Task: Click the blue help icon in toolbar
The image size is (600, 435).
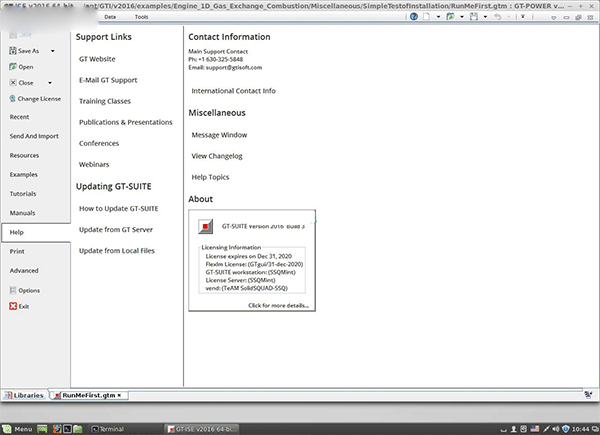Action: click(414, 16)
